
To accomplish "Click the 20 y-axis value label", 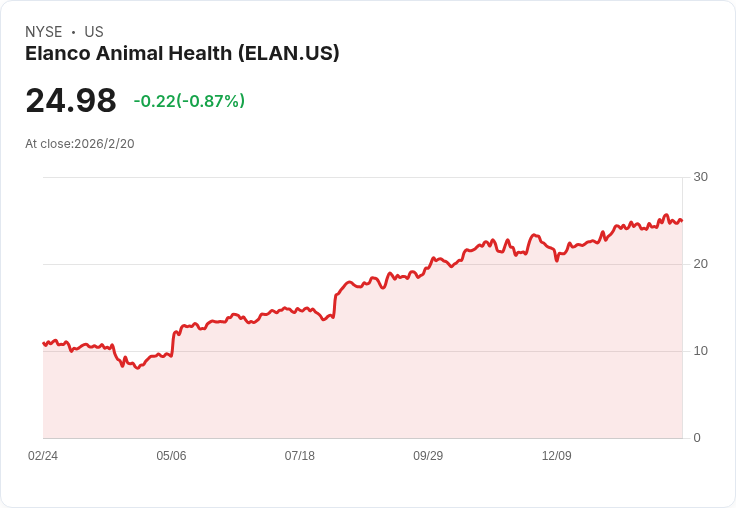I will 700,264.
